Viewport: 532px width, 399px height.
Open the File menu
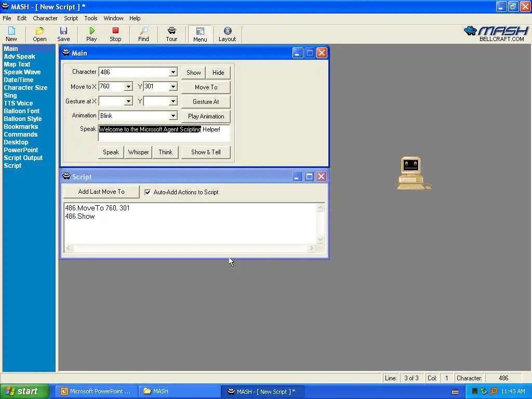[7, 18]
